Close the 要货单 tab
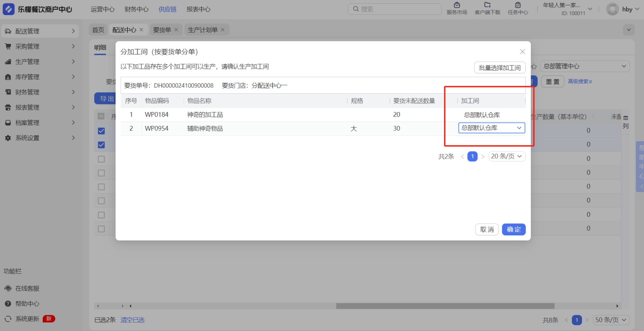 (x=176, y=30)
